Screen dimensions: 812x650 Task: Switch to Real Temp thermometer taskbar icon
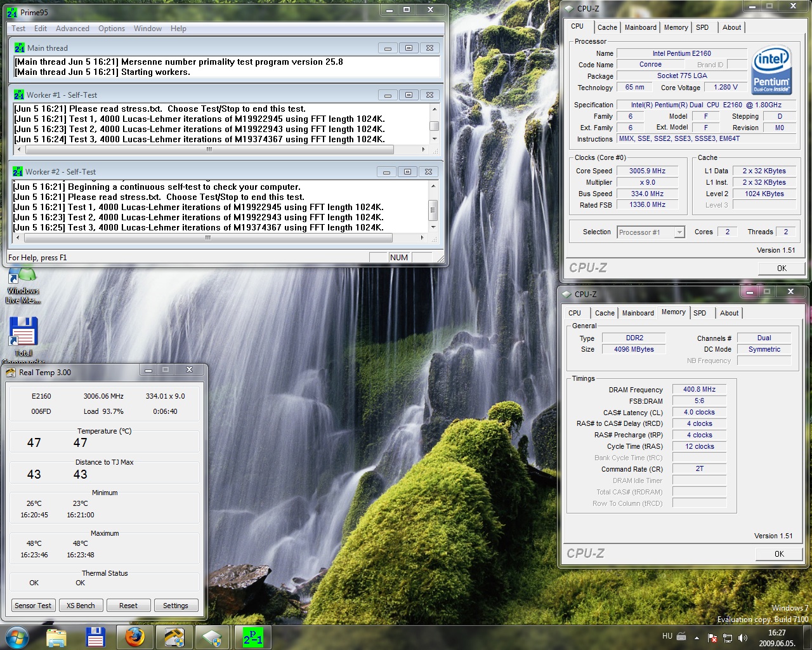(174, 637)
